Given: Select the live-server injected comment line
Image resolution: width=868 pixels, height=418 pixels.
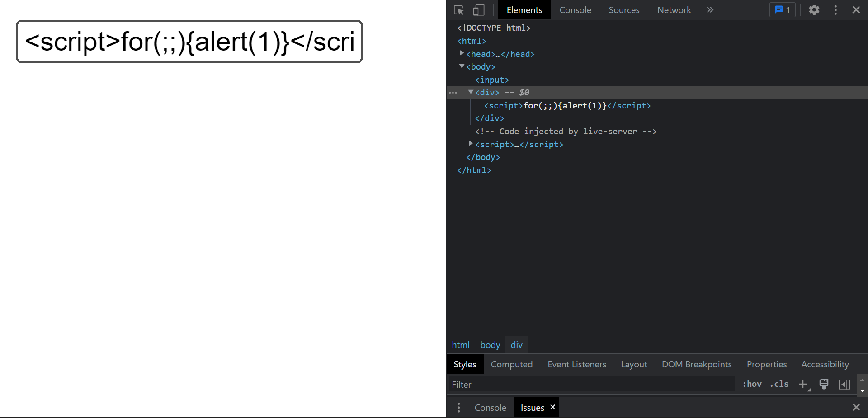Looking at the screenshot, I should coord(566,132).
